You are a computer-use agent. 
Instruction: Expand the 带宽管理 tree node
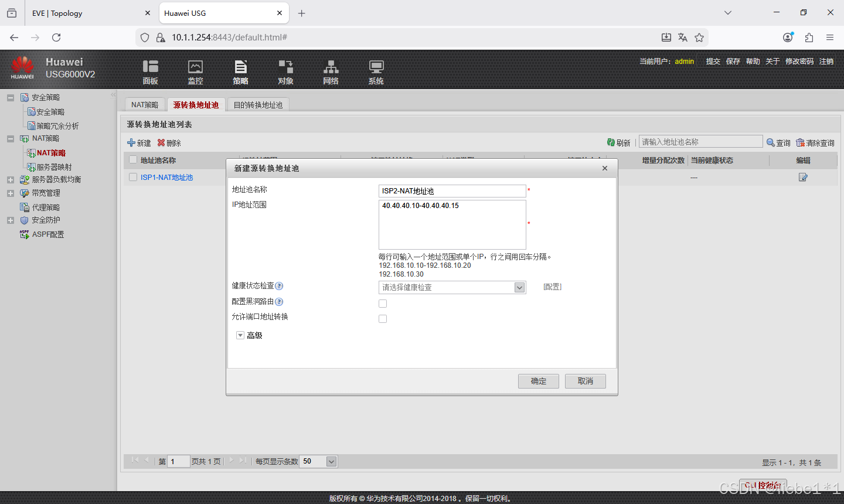pyautogui.click(x=11, y=193)
